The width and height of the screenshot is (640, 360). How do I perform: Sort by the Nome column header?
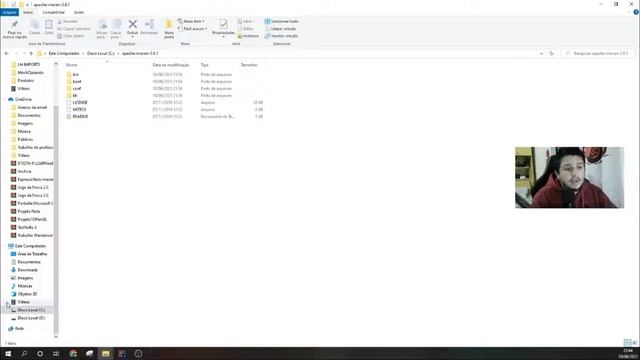point(71,65)
